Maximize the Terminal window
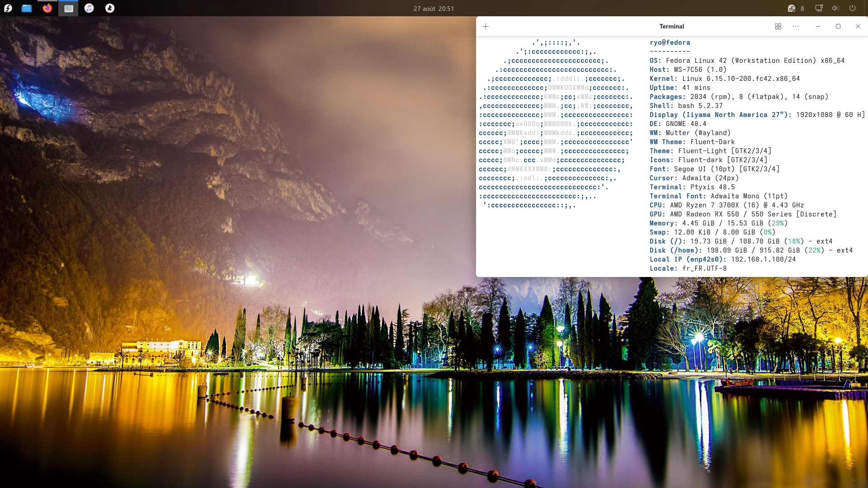Viewport: 868px width, 488px height. point(838,26)
